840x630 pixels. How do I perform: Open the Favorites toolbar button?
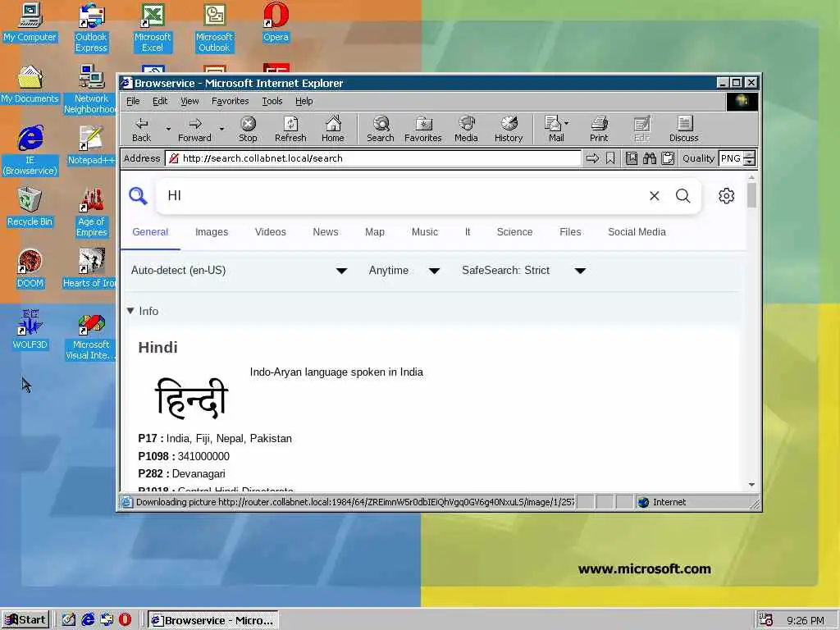point(423,130)
